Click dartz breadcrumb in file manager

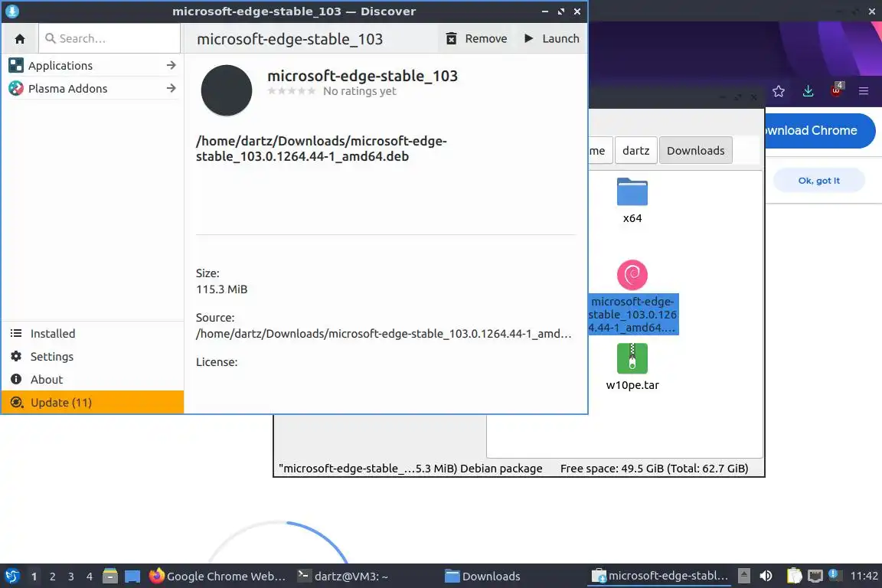coord(636,151)
